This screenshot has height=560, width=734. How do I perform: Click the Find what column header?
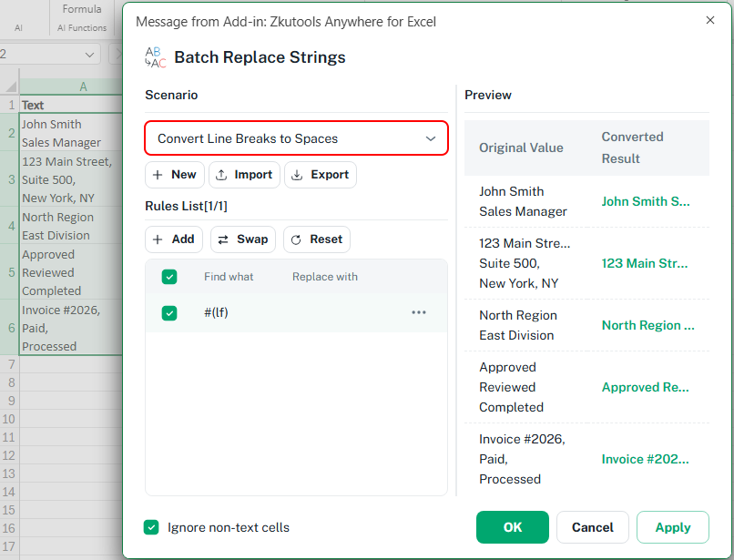pyautogui.click(x=229, y=277)
